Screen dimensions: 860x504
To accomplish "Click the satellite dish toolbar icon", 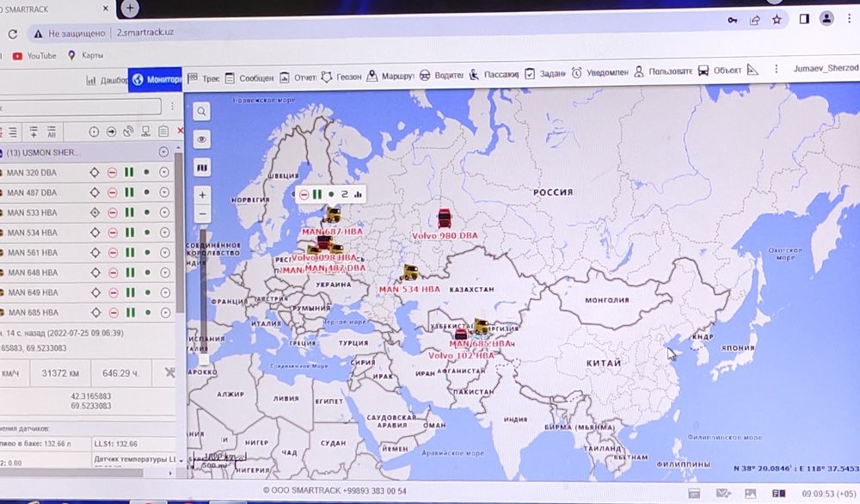I will 128,132.
